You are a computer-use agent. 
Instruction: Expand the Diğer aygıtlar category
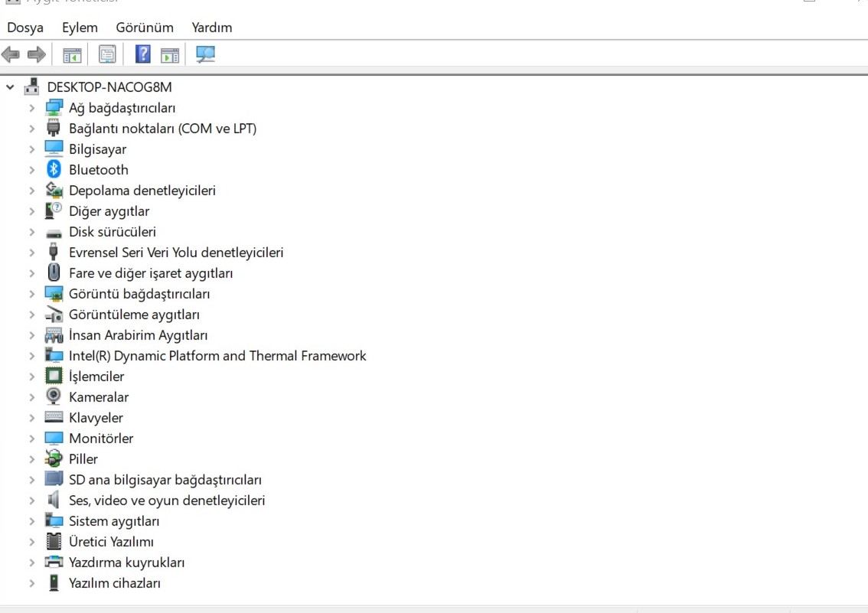pyautogui.click(x=31, y=210)
